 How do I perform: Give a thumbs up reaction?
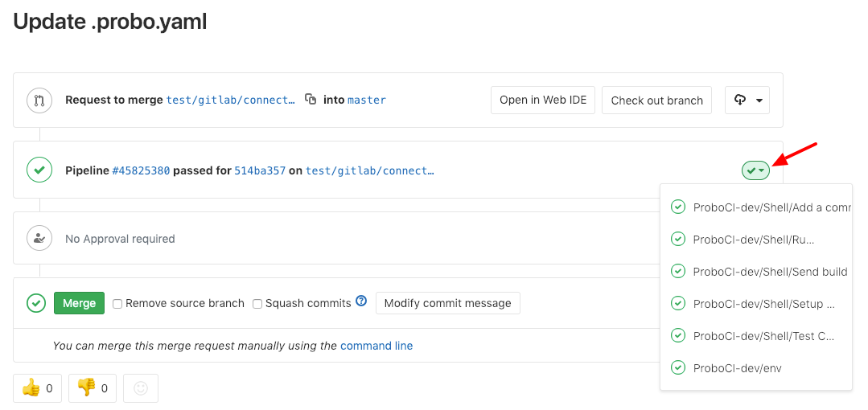point(38,388)
